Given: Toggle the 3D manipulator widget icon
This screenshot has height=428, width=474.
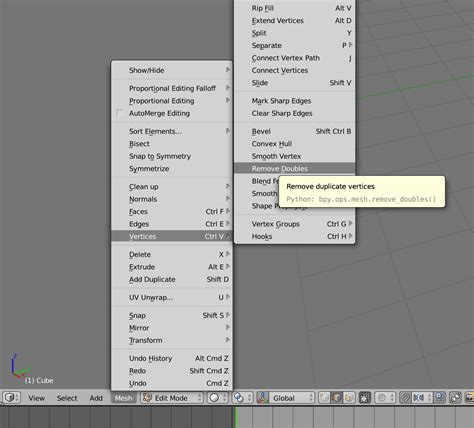Looking at the screenshot, I should (x=263, y=398).
